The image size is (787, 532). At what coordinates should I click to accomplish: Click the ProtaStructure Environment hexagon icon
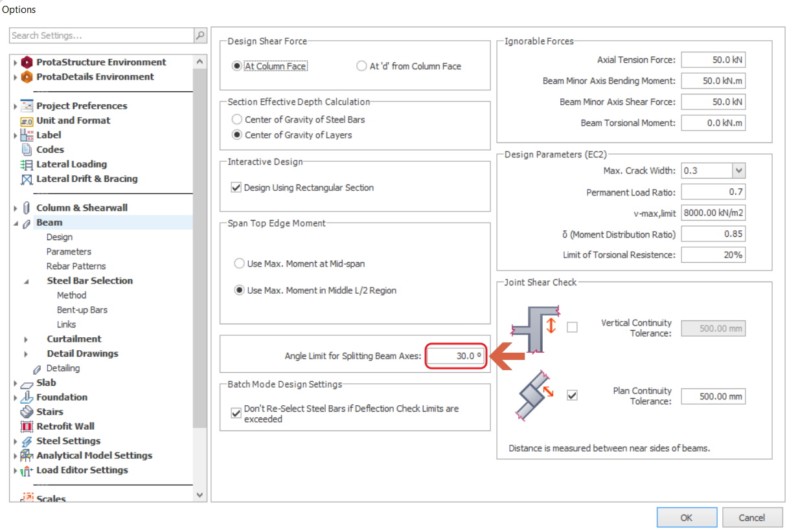point(27,62)
